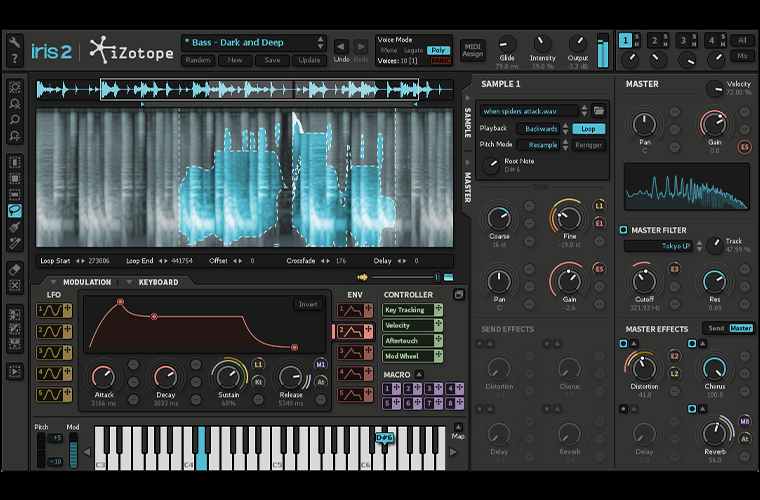Image resolution: width=760 pixels, height=500 pixels.
Task: Switch to Sample 2 tab
Action: tap(655, 41)
